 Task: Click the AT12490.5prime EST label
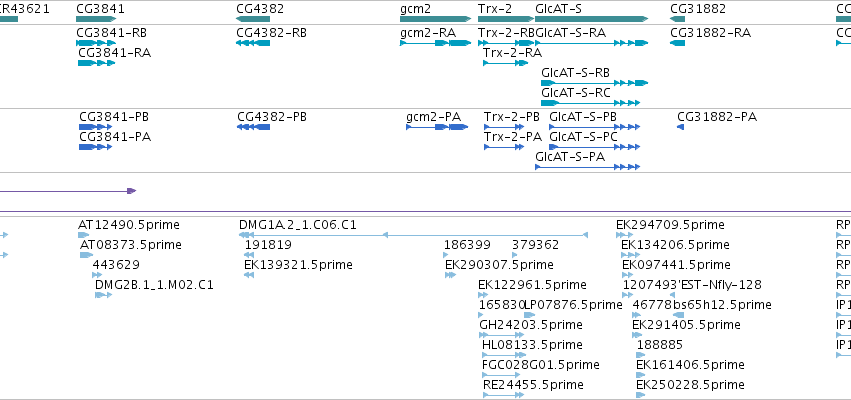129,225
